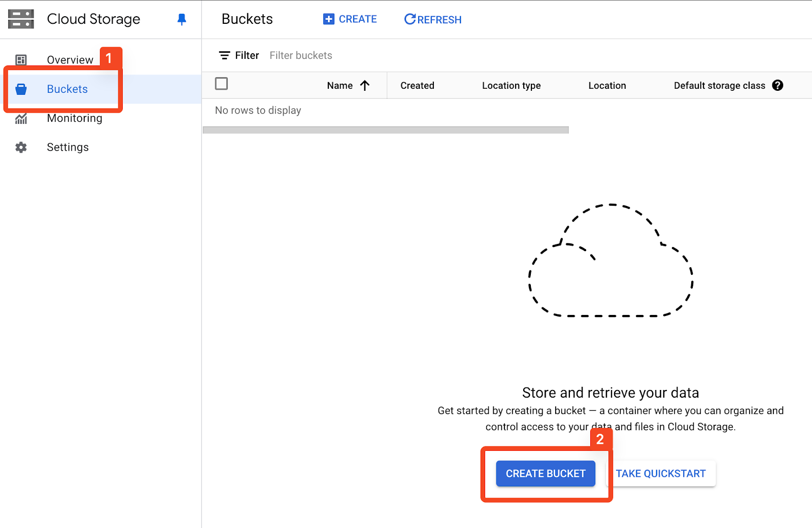Tick the select-all checkbox in table header
This screenshot has width=812, height=528.
coord(221,84)
